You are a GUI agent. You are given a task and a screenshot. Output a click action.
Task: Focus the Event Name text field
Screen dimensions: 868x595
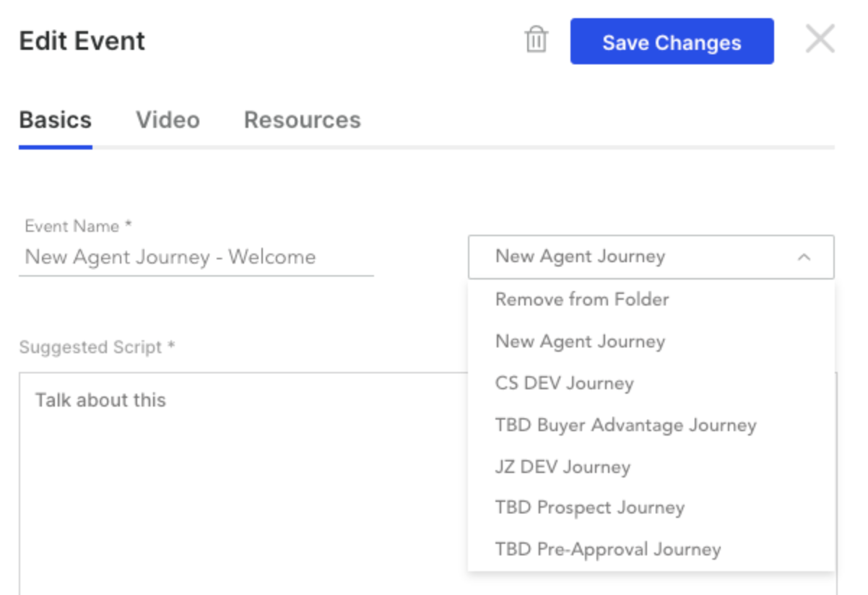(196, 257)
